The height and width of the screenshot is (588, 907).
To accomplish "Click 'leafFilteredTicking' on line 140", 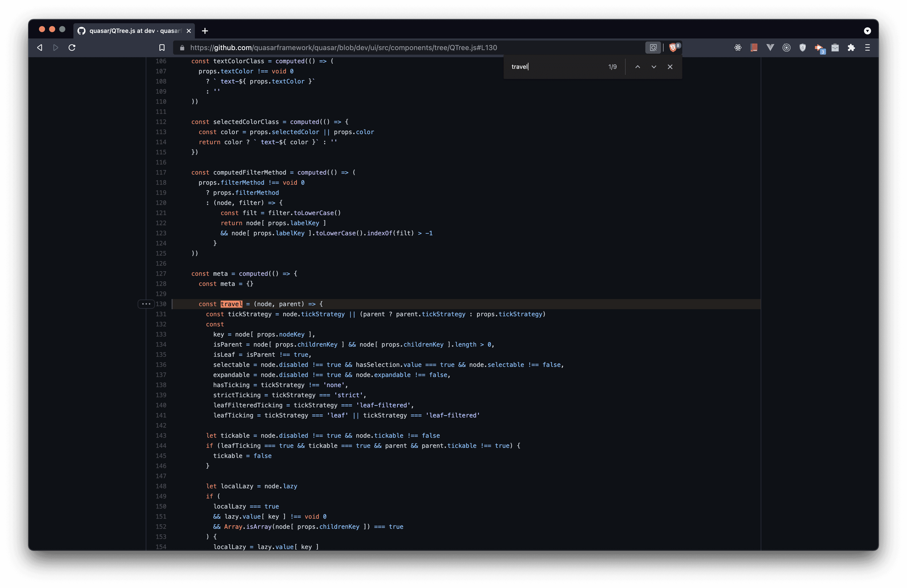I will point(248,405).
